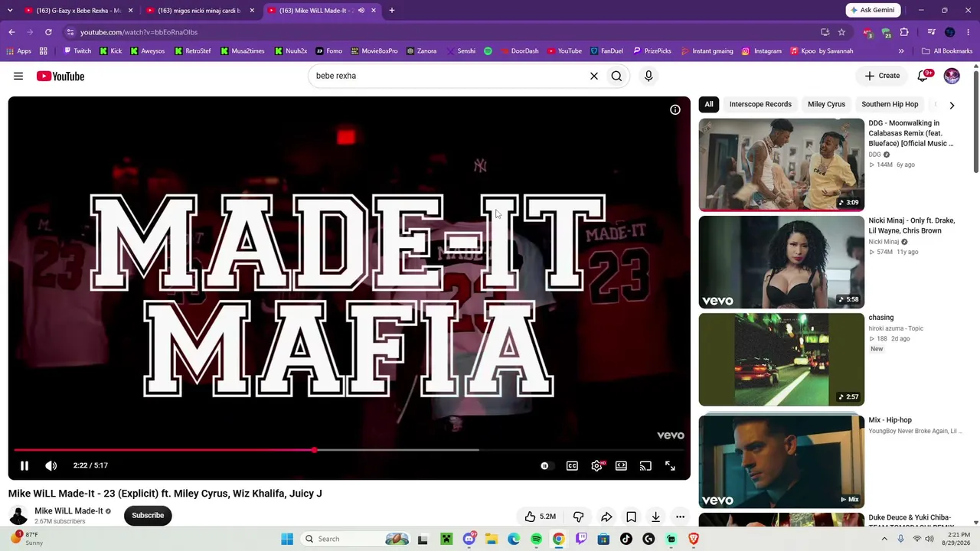
Task: Show hidden system tray icons
Action: (884, 539)
